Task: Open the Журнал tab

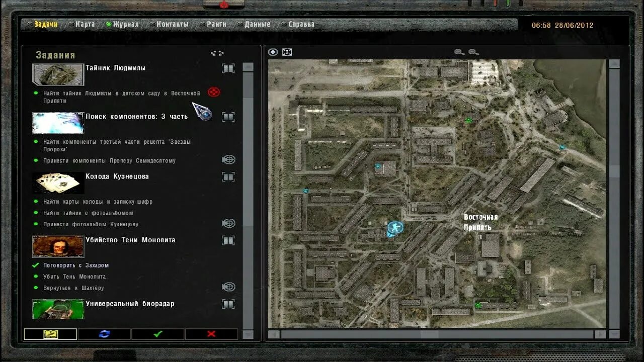Action: (126, 24)
